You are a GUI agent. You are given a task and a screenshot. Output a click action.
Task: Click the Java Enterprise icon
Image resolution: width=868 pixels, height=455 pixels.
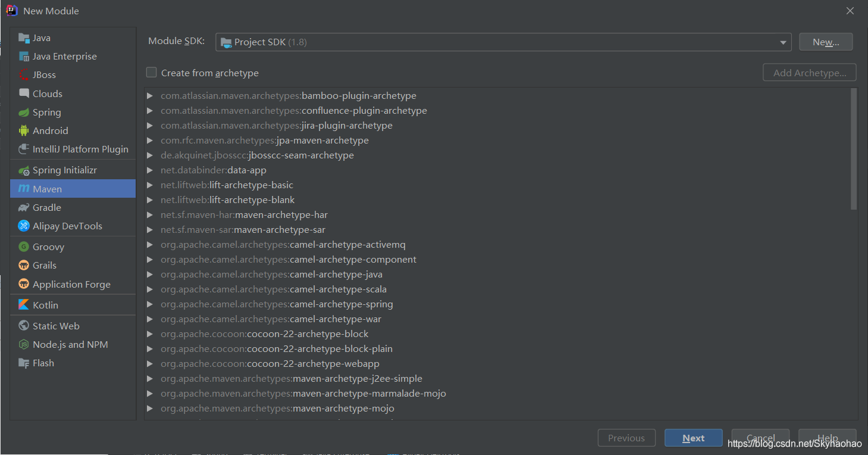[x=24, y=57]
